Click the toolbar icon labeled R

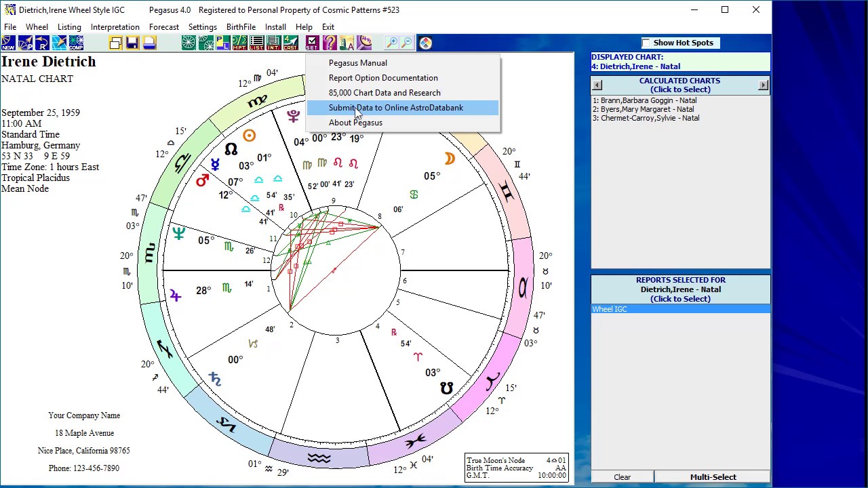tap(42, 43)
